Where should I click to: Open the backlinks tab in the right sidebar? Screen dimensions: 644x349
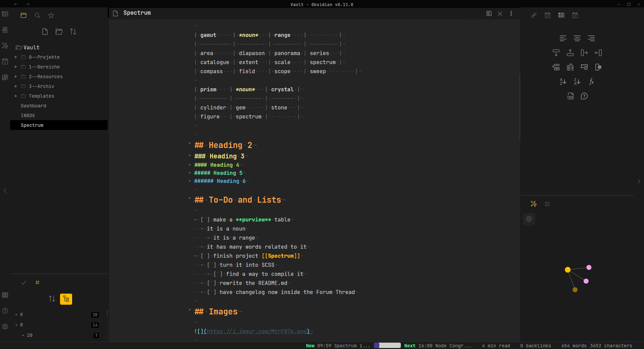pyautogui.click(x=534, y=15)
